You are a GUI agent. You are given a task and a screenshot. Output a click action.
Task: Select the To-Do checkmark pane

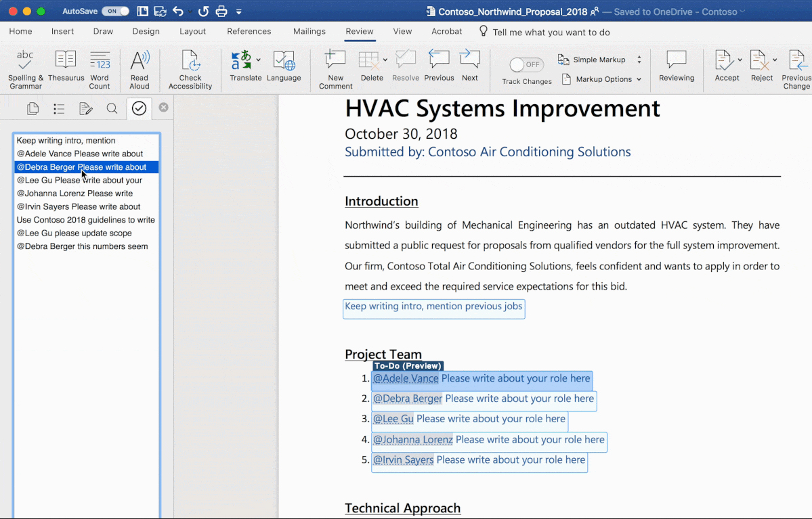(139, 108)
